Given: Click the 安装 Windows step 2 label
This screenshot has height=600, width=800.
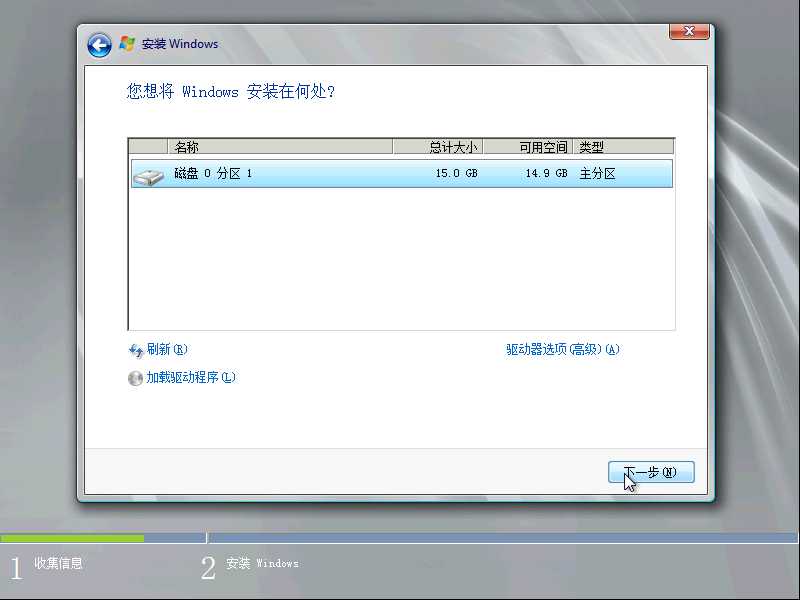Looking at the screenshot, I should 262,563.
